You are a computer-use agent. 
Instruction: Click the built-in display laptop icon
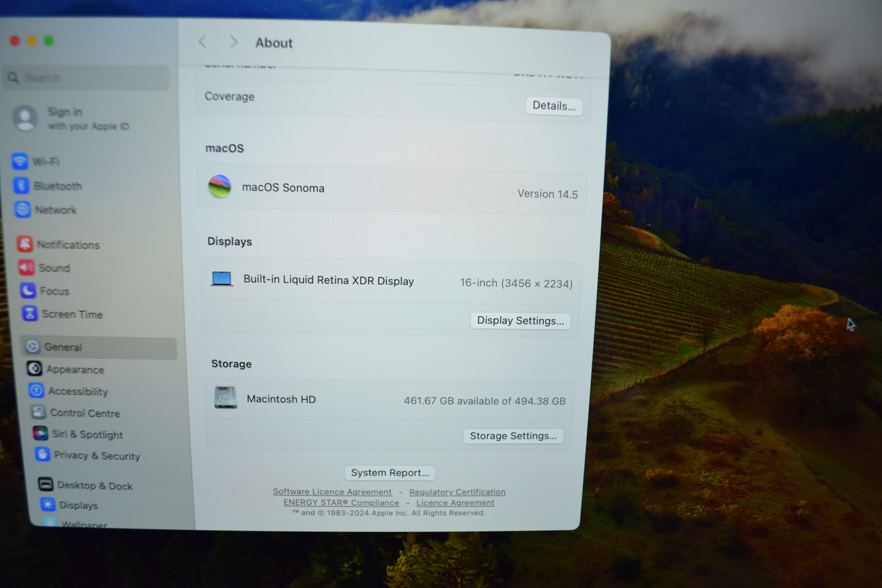click(x=222, y=279)
